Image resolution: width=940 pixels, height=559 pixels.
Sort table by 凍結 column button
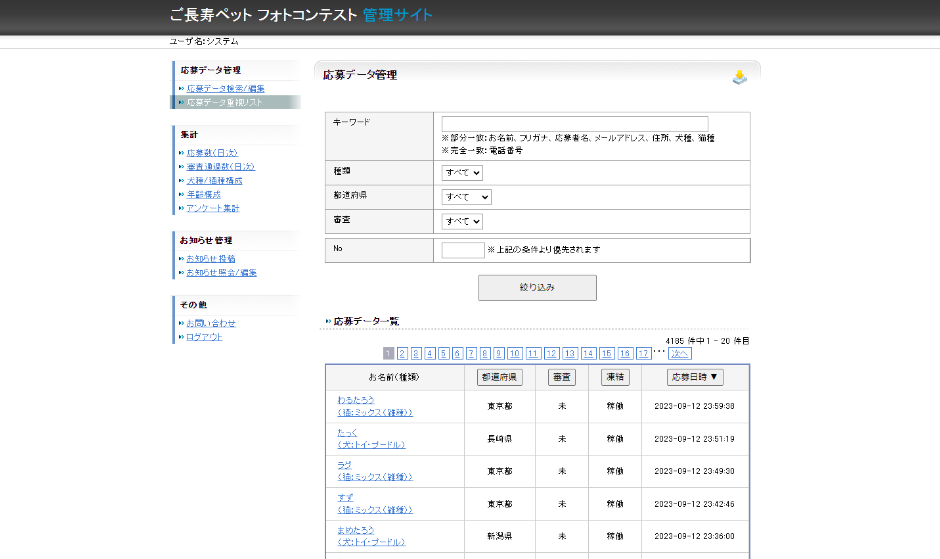click(615, 377)
